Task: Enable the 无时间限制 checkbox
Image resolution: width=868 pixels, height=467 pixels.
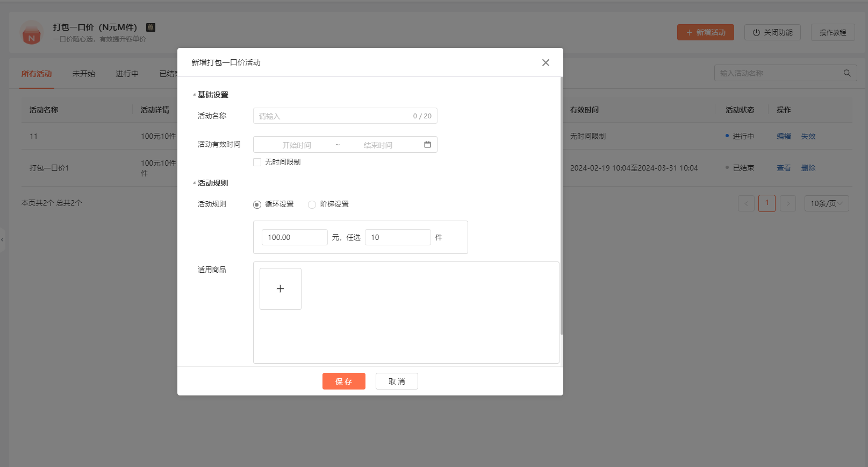Action: point(257,162)
